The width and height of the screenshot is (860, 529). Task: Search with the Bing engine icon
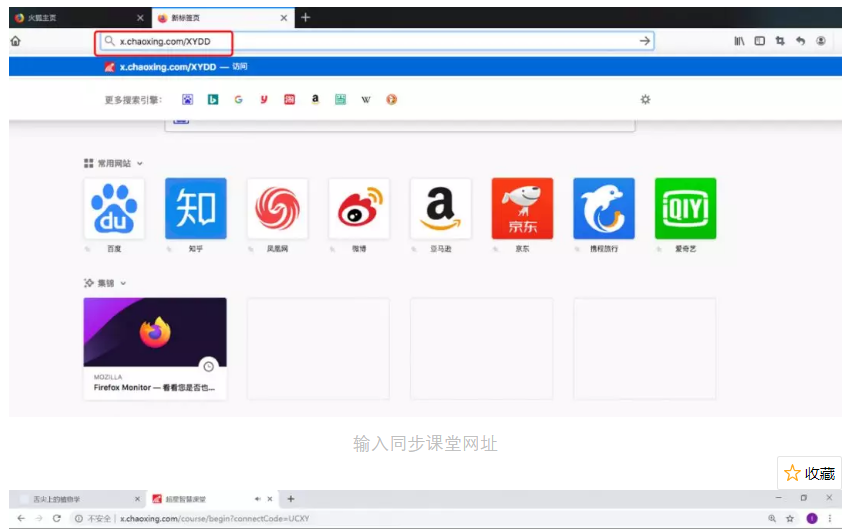213,99
